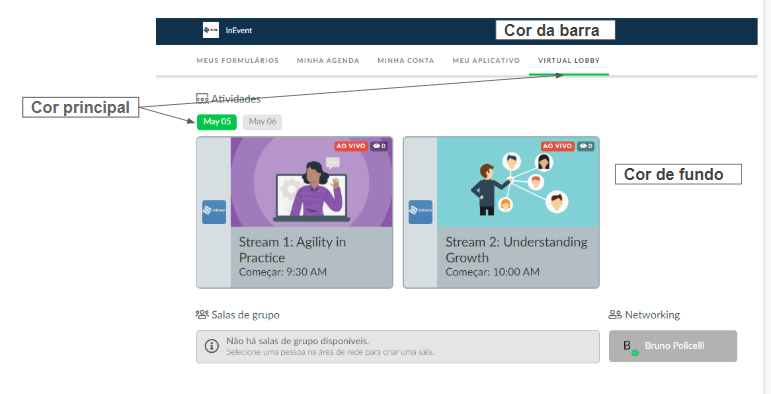Open Stream 2 activity thumbnail image

pyautogui.click(x=518, y=182)
